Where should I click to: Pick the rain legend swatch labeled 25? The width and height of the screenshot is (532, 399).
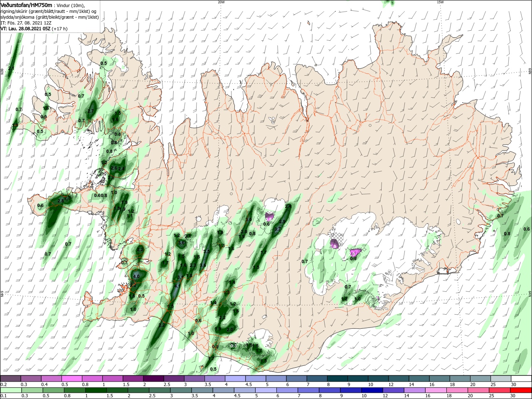[500, 390]
